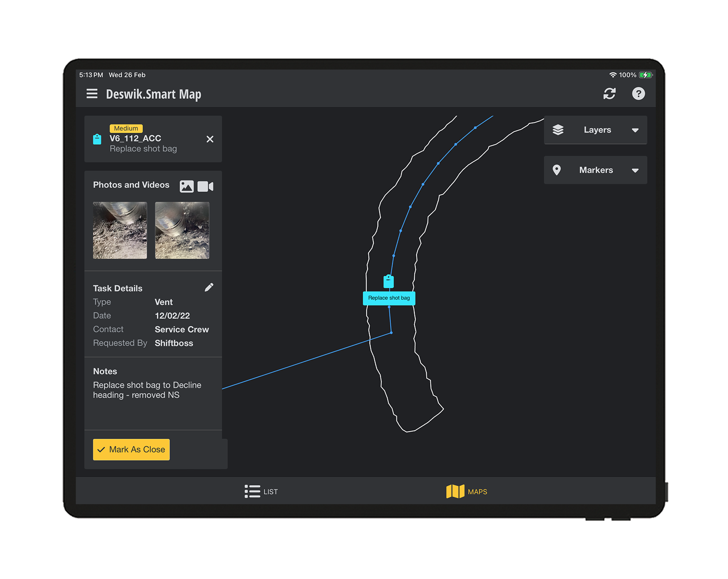The height and width of the screenshot is (579, 728).
Task: Click the Notes section heading
Action: pos(105,371)
